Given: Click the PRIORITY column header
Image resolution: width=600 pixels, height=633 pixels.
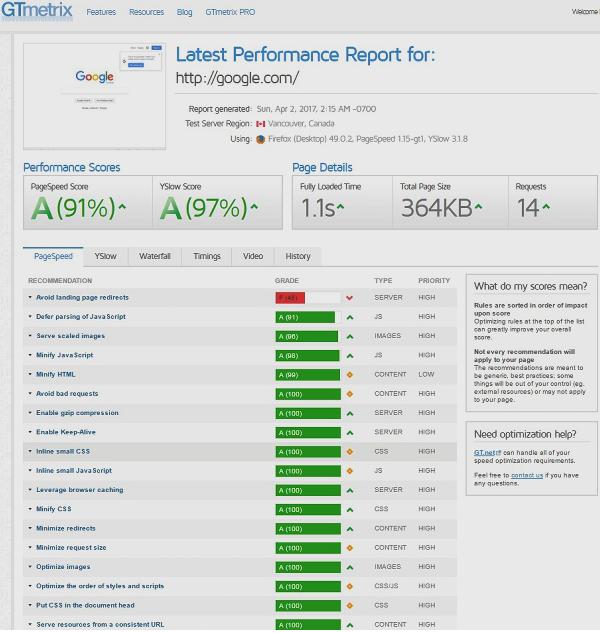Looking at the screenshot, I should [x=434, y=281].
